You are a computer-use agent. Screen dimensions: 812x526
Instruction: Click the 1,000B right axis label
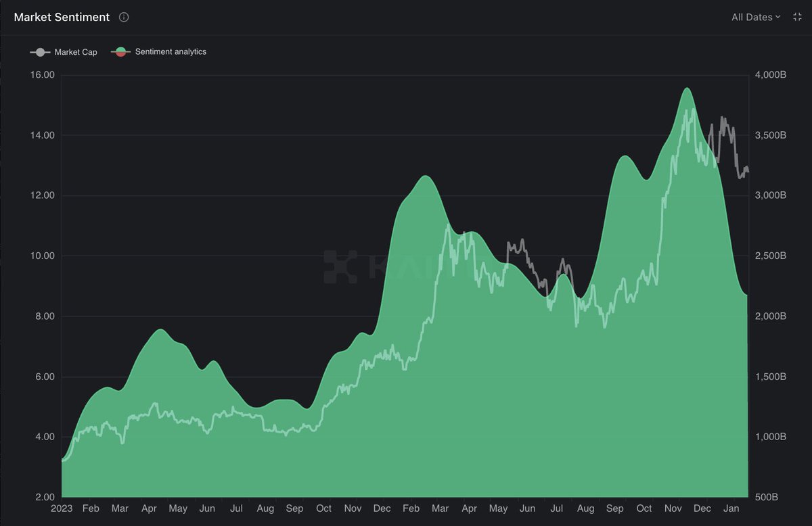tap(771, 437)
